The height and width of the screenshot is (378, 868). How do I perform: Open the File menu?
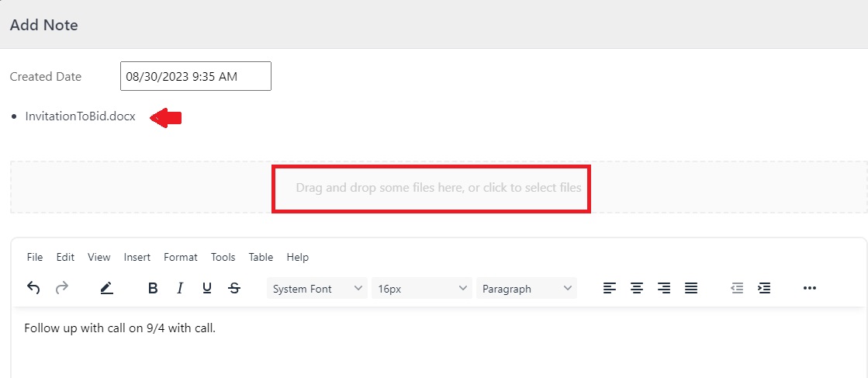tap(35, 257)
